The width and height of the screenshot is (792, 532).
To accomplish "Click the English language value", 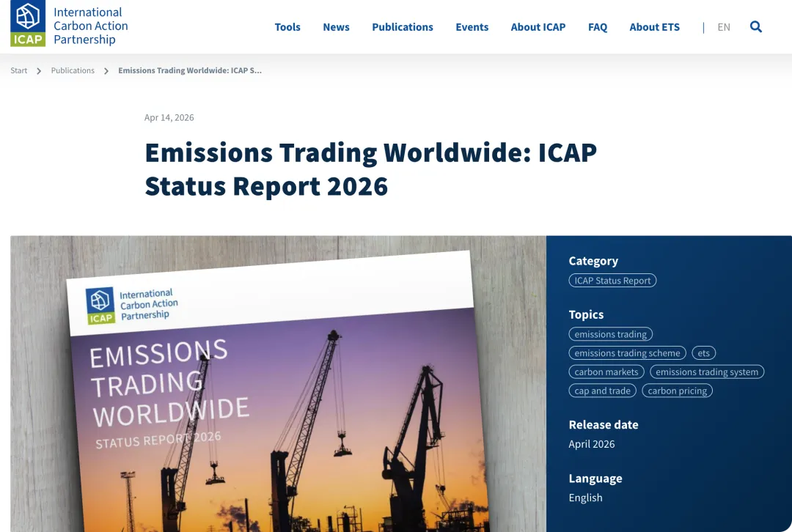I will pos(585,498).
